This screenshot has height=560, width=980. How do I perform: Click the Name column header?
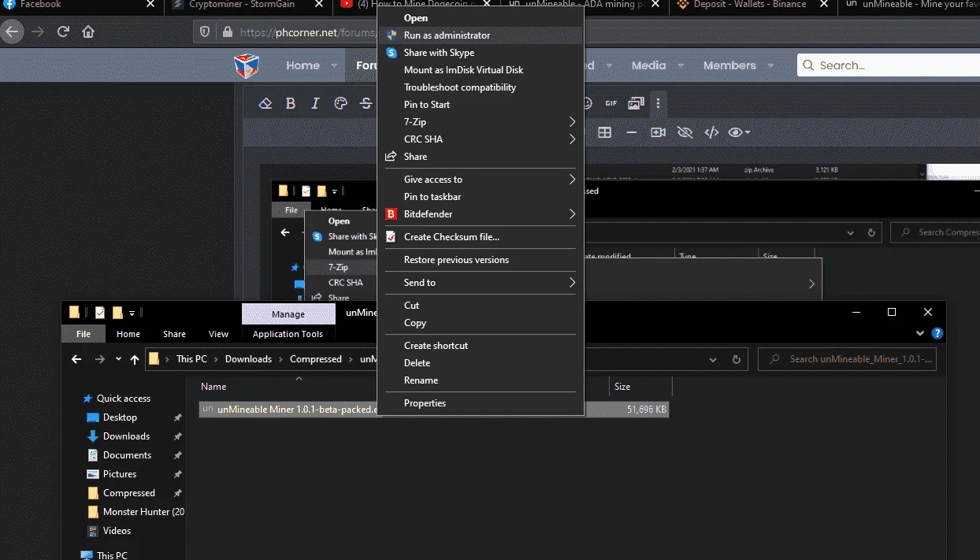coord(213,387)
